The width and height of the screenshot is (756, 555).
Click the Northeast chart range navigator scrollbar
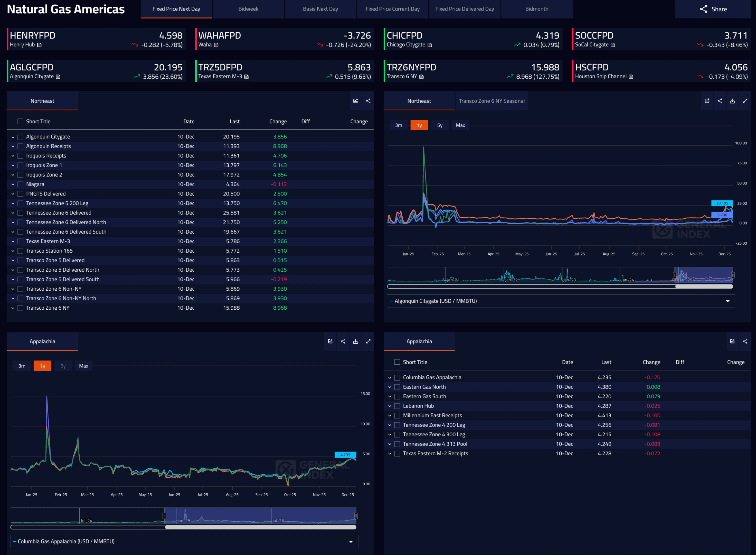point(704,286)
